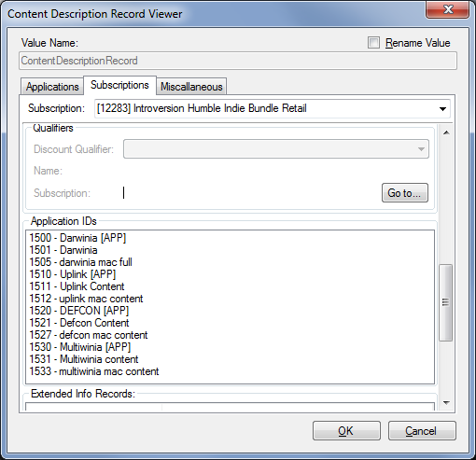Viewport: 476px width, 460px height.
Task: Expand the Discount Qualifier combo box
Action: (421, 149)
